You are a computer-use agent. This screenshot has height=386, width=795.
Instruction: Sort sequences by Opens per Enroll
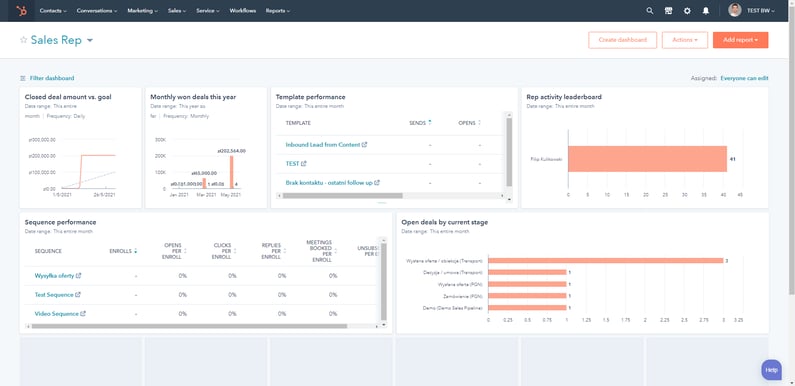coord(185,251)
